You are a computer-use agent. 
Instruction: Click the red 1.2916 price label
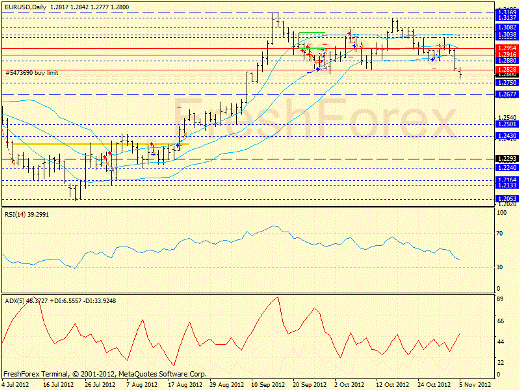coord(507,54)
